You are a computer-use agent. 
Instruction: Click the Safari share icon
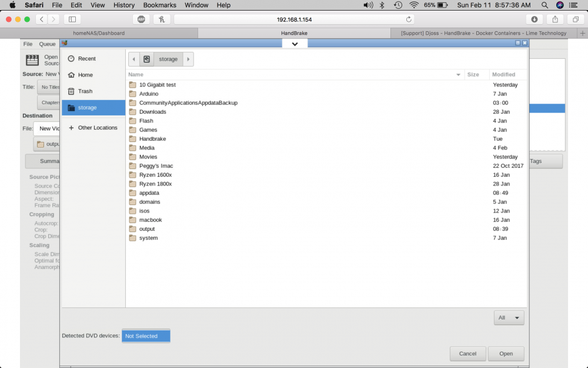pyautogui.click(x=555, y=19)
